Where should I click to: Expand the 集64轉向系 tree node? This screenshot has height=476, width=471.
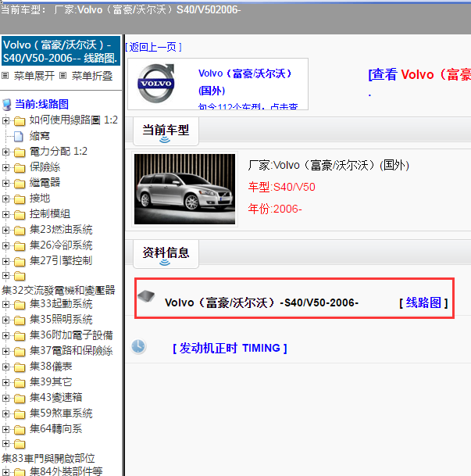(x=5, y=429)
